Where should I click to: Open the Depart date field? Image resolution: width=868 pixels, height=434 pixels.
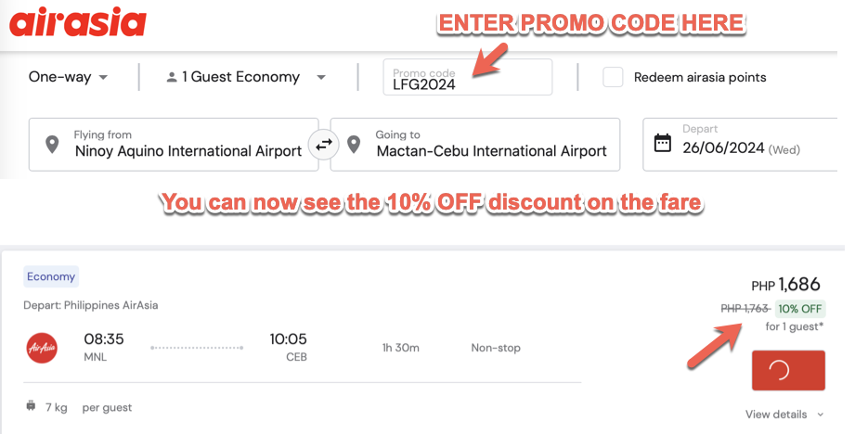coord(741,145)
